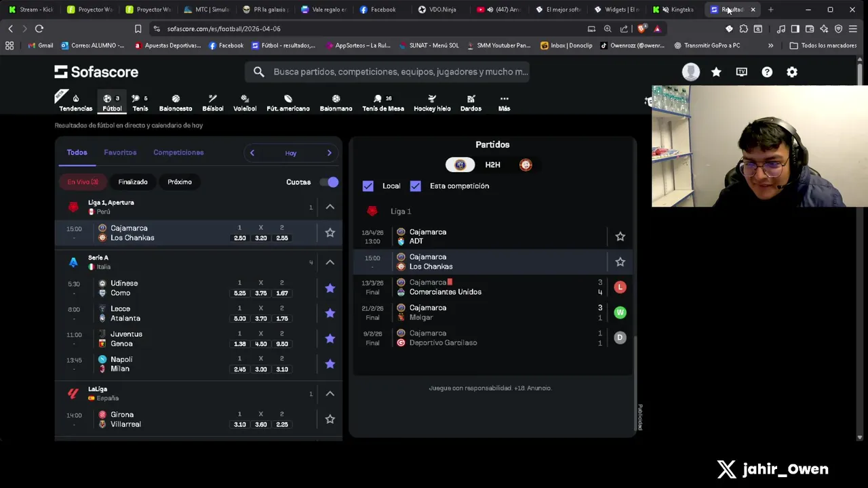868x488 pixels.
Task: Open the browser extensions puzzle icon
Action: (744, 28)
